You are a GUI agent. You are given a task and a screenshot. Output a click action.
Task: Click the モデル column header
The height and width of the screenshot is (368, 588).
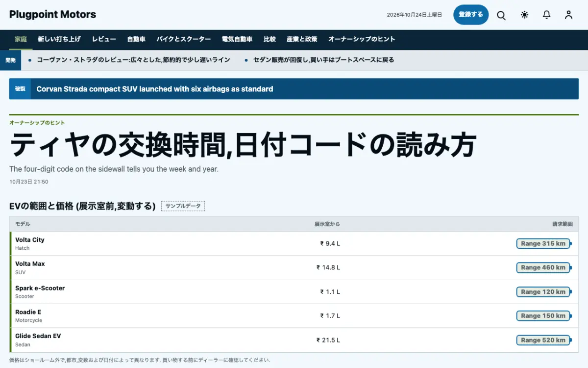(23, 224)
